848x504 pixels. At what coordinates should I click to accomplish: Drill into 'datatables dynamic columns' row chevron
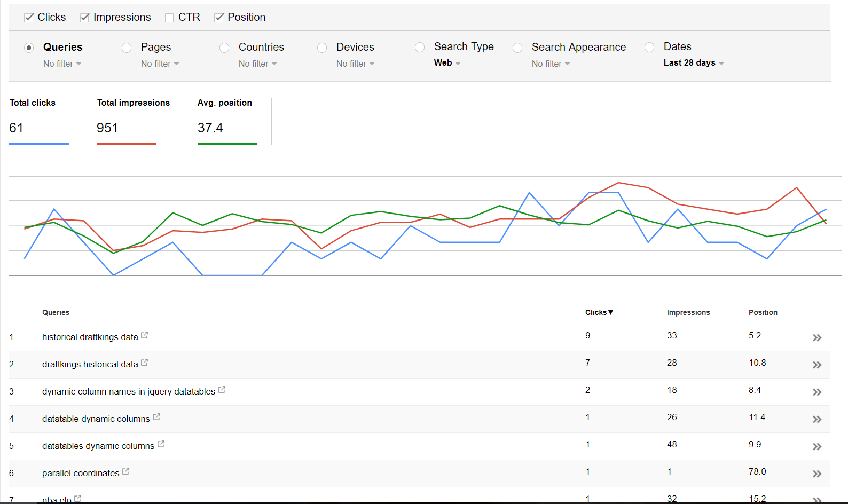click(x=816, y=447)
